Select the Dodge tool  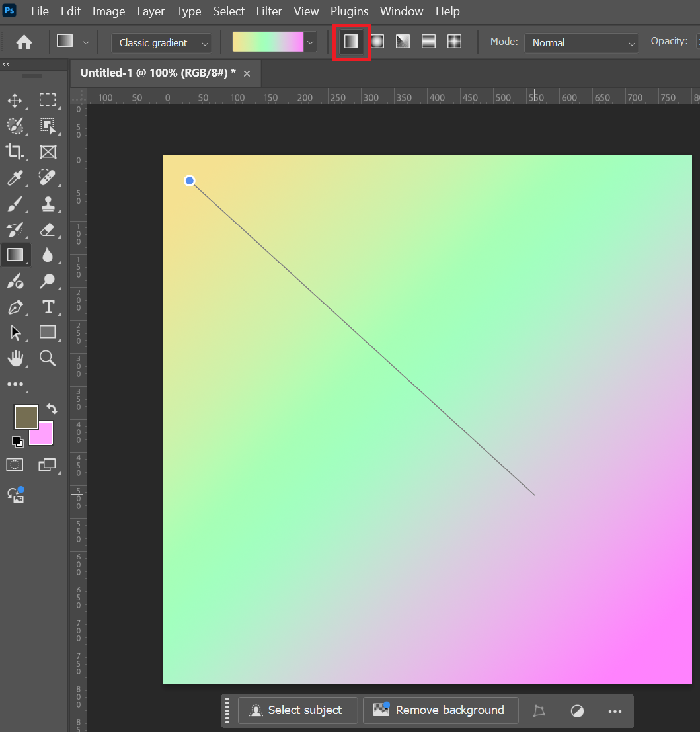48,281
